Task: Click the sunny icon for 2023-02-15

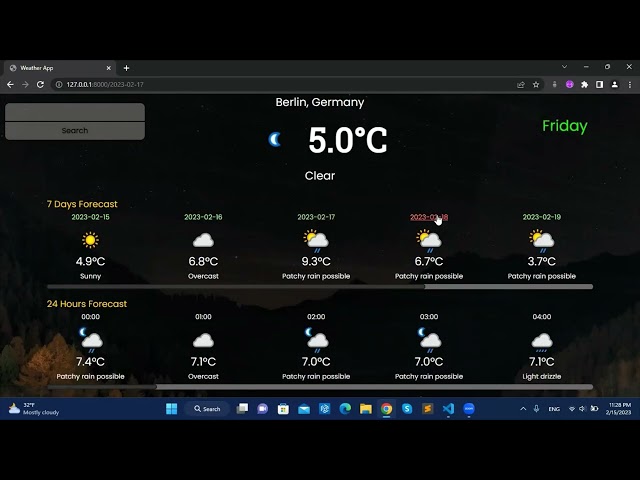Action: (91, 240)
